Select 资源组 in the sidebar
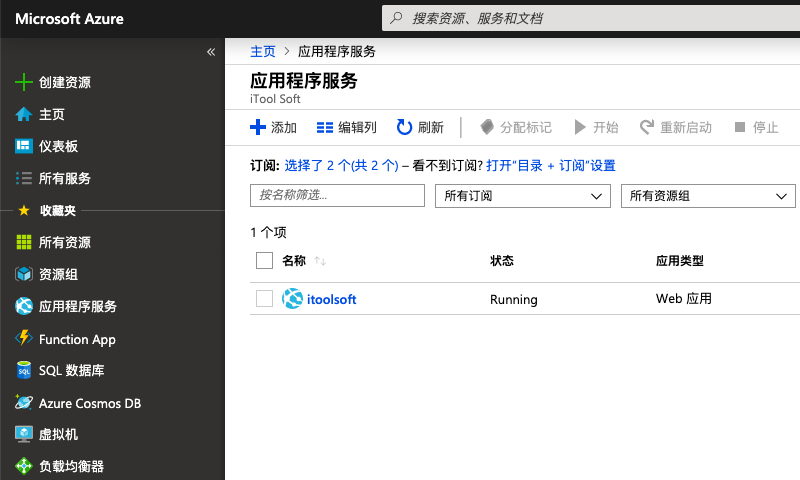Screen dimensions: 800x480 pyautogui.click(x=58, y=274)
